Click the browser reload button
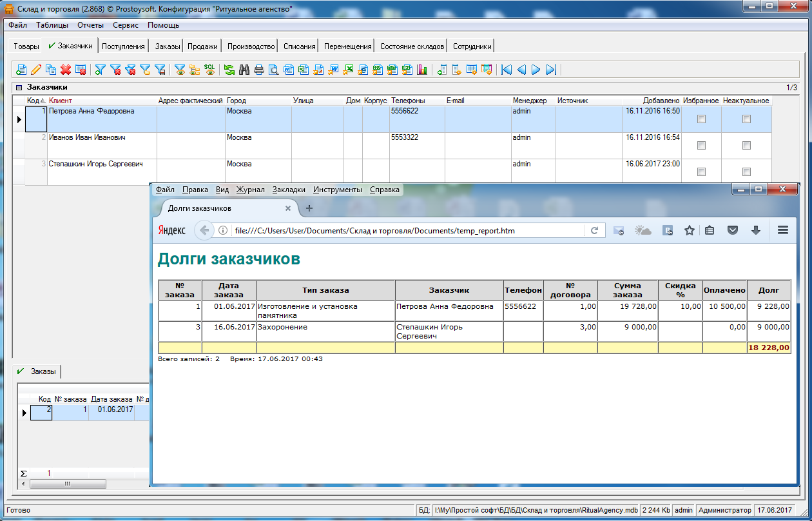The height and width of the screenshot is (521, 812). coord(595,230)
